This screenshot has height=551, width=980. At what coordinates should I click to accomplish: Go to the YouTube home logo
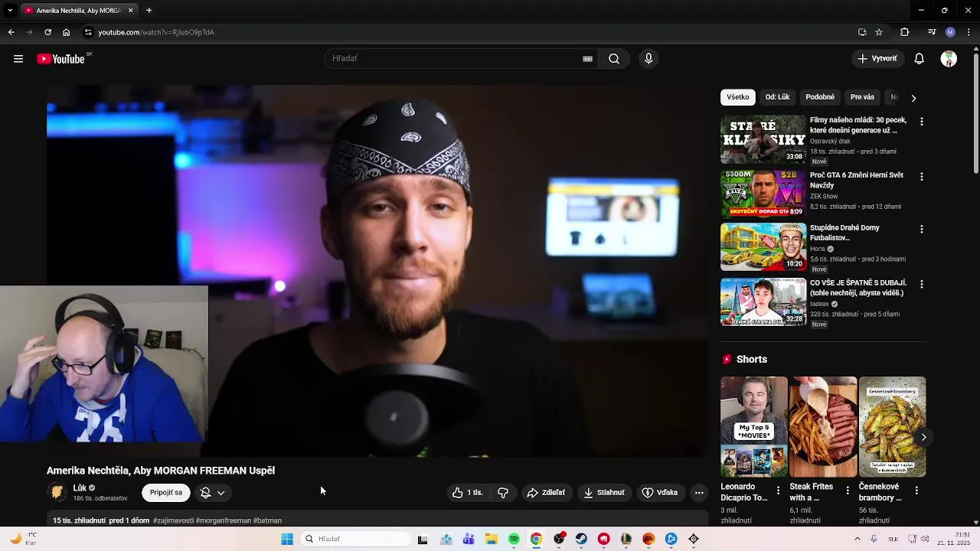click(x=60, y=59)
